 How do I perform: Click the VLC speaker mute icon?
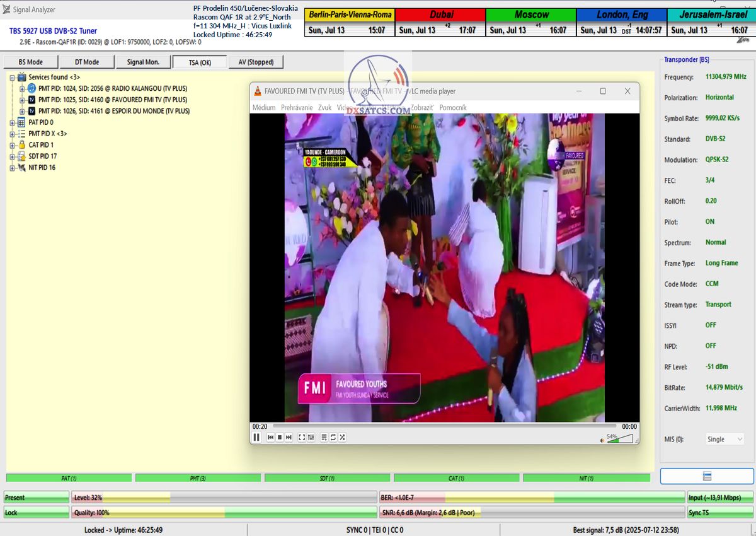coord(602,440)
